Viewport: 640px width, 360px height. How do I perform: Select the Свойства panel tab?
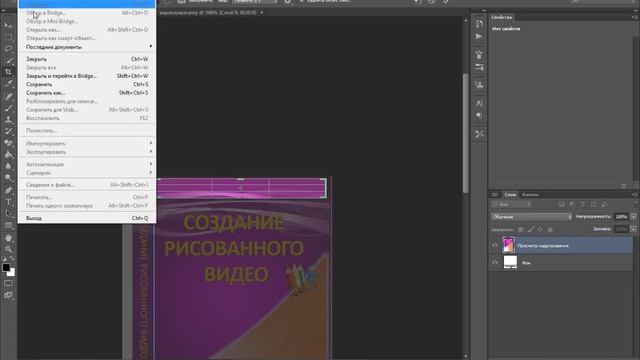click(502, 17)
